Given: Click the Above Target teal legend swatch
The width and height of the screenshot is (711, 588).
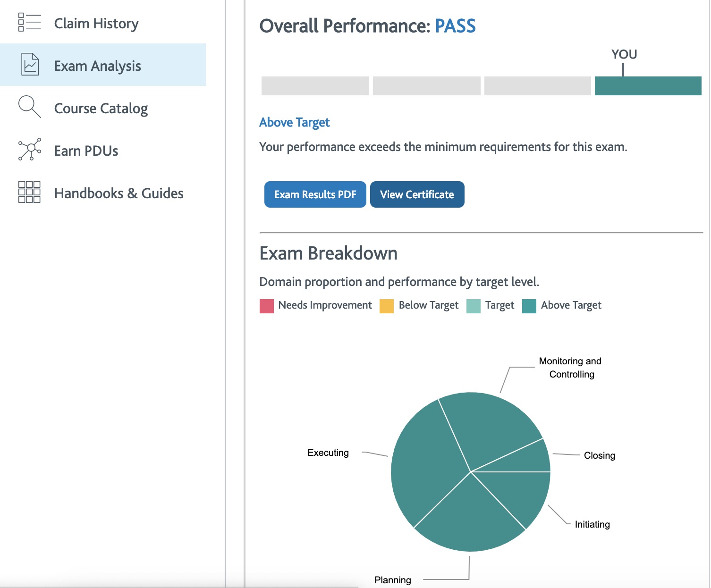Looking at the screenshot, I should pos(529,306).
